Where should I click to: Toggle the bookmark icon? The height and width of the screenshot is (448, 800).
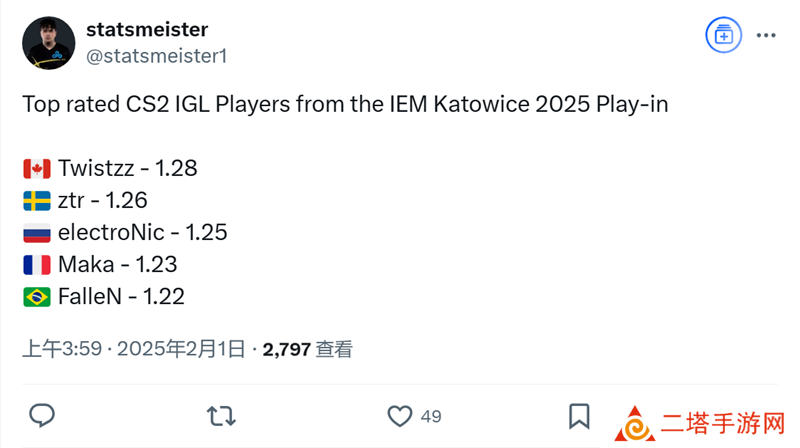(x=579, y=416)
